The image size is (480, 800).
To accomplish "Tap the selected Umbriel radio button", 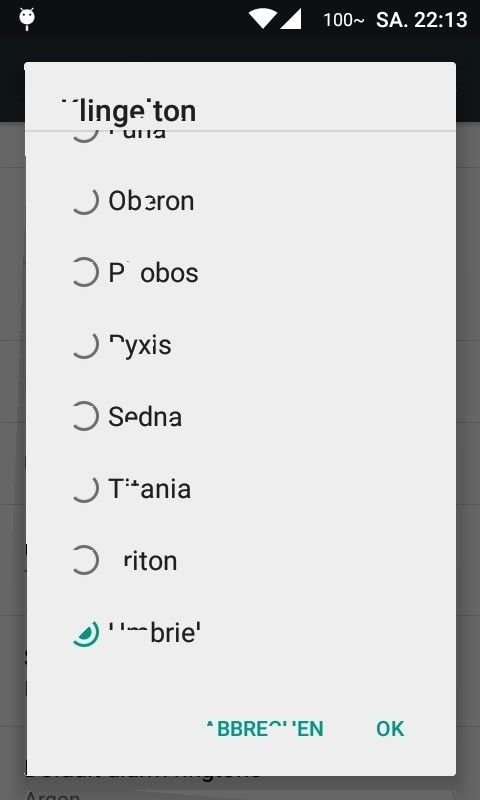I will [85, 633].
